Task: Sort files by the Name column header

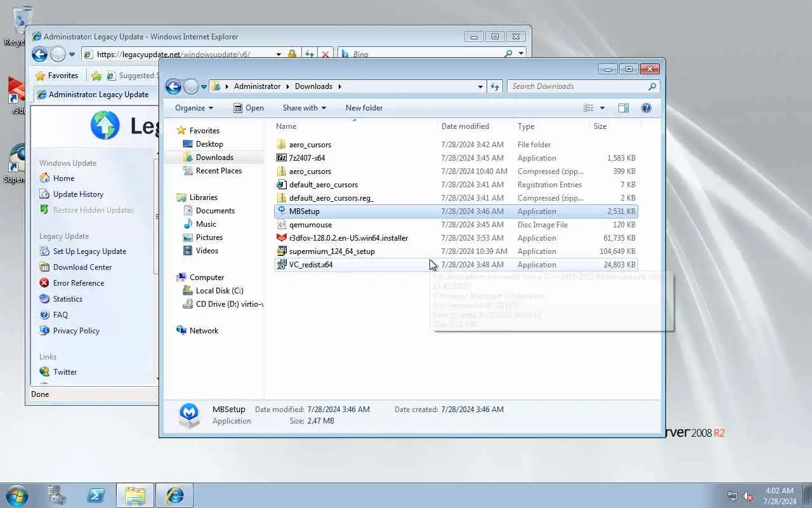Action: 286,126
